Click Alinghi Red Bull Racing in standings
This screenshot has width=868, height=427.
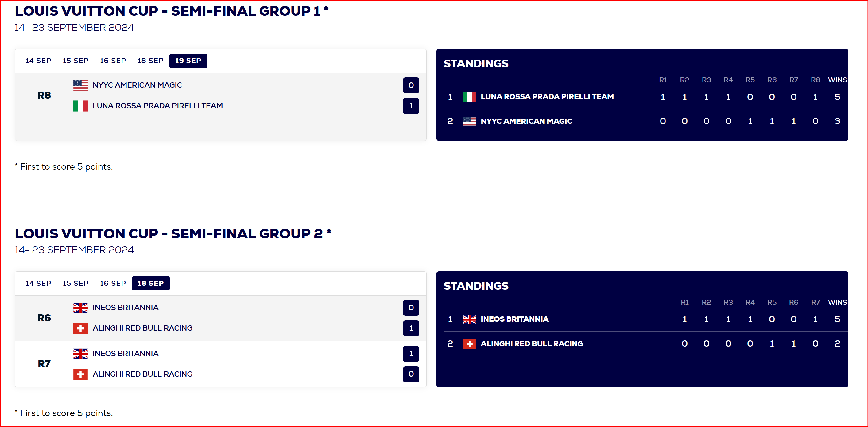[532, 344]
